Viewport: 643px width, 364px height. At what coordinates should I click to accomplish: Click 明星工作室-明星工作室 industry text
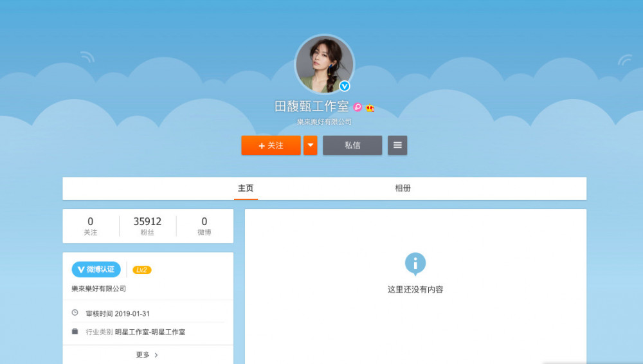(150, 332)
